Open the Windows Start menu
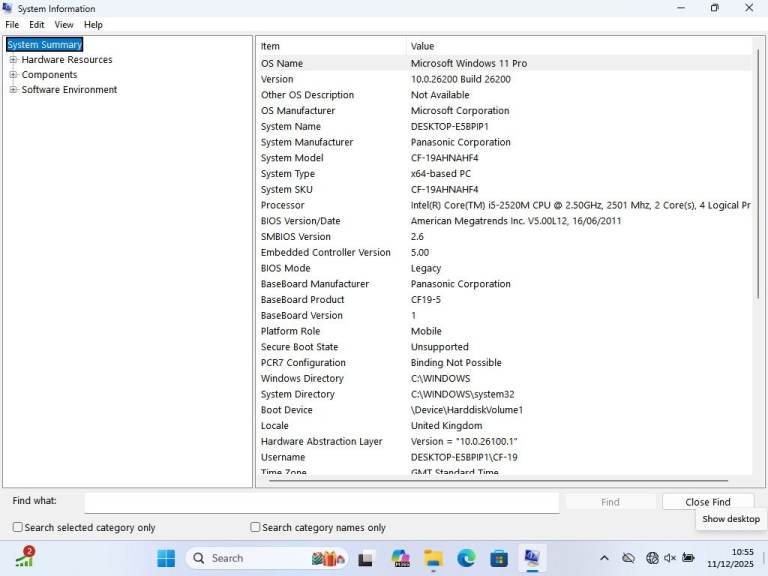Viewport: 768px width, 576px height. pos(166,558)
